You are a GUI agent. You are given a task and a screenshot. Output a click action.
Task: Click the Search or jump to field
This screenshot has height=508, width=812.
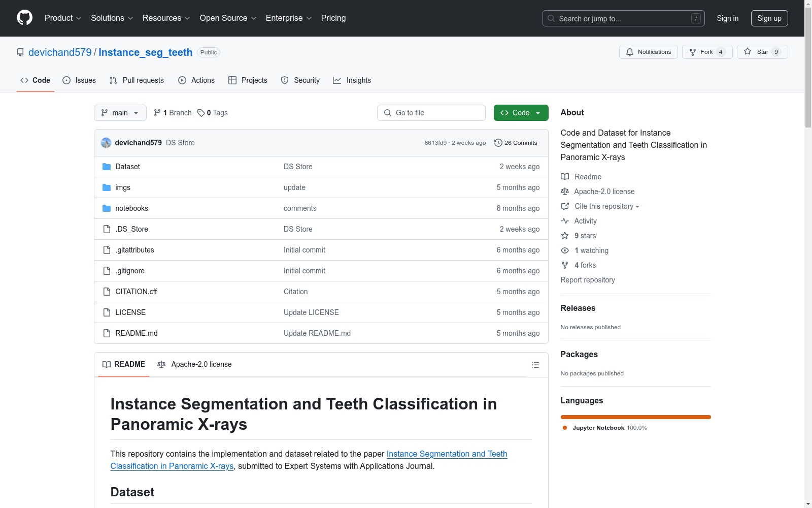click(x=624, y=18)
